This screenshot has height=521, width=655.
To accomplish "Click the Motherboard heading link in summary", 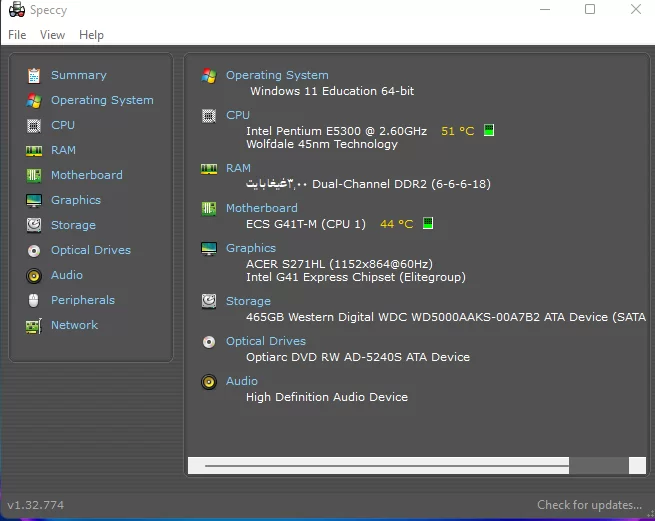I will [x=262, y=208].
